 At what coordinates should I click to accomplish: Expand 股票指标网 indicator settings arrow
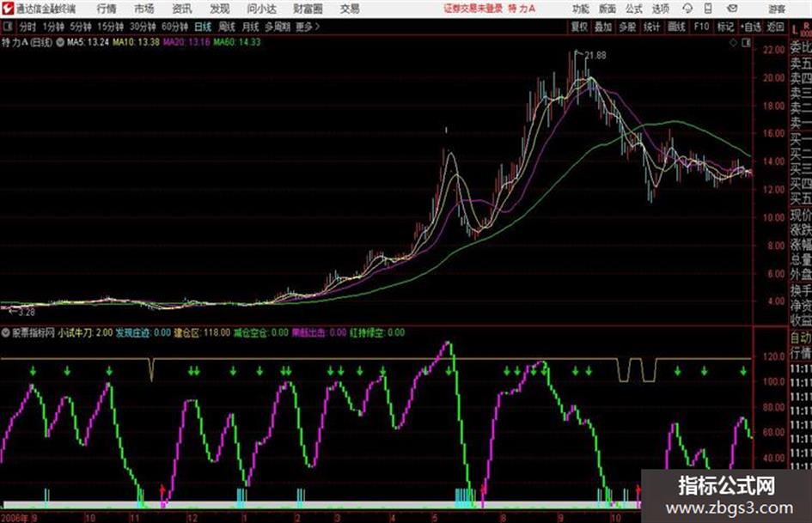[6, 332]
